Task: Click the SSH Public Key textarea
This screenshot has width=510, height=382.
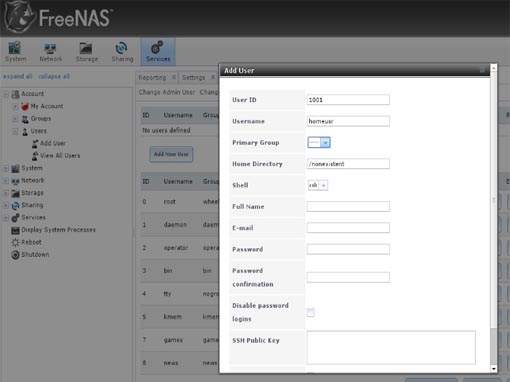Action: coord(391,347)
